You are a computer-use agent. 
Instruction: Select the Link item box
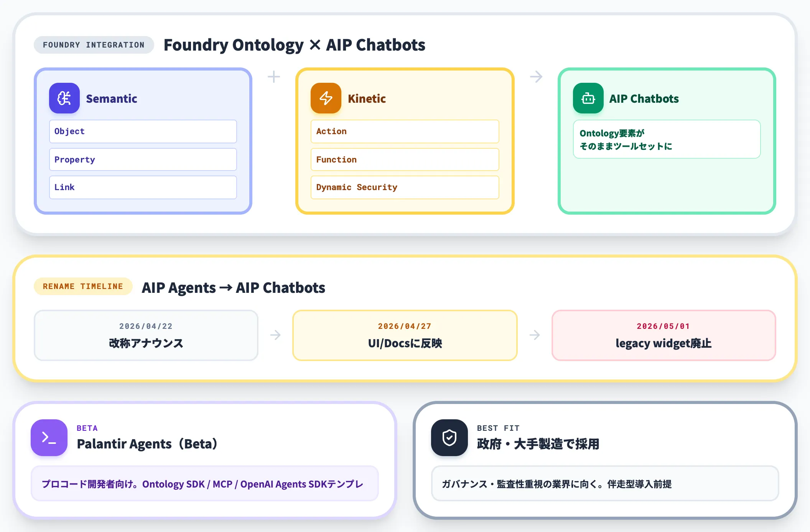point(143,187)
